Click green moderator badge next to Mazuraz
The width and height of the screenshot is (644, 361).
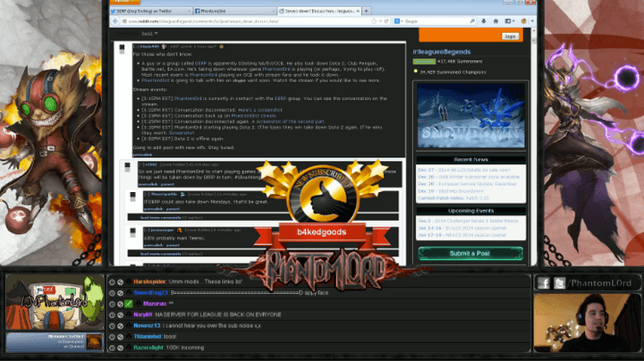coord(128,304)
